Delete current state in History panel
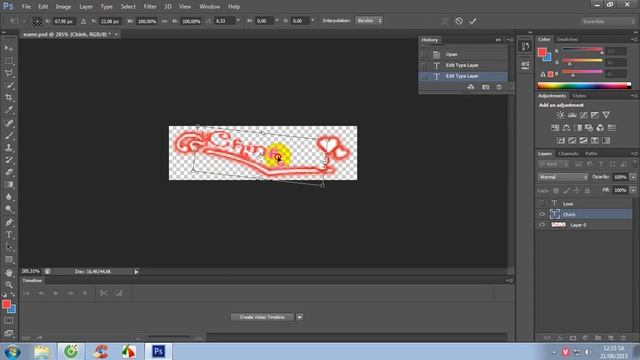The width and height of the screenshot is (640, 360). (499, 87)
